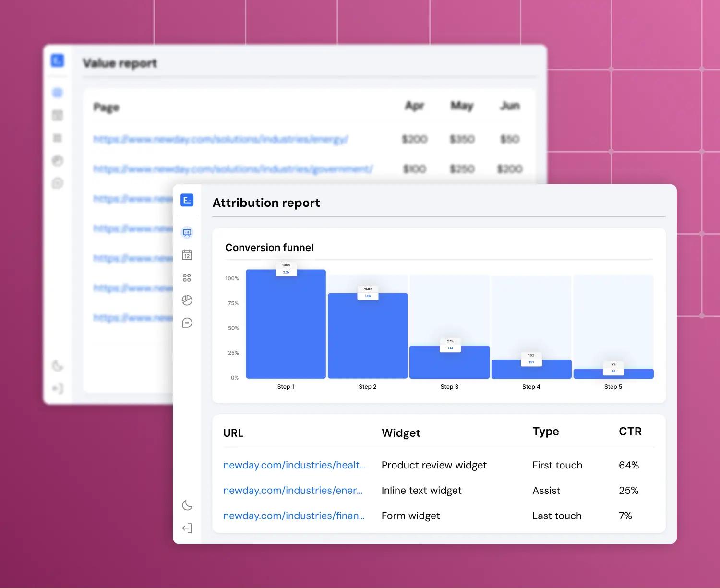
Task: Expand the truncated newday.com/industries/finan... URL
Action: [294, 516]
